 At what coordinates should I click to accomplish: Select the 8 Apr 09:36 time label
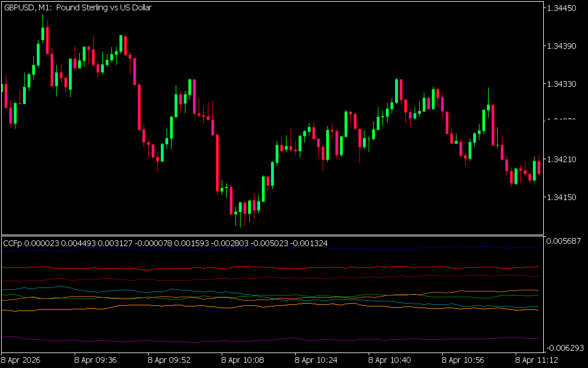[96, 361]
